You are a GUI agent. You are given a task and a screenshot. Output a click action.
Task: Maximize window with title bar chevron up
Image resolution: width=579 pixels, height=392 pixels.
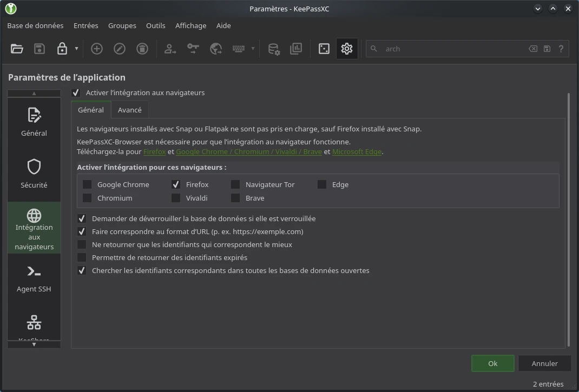[x=553, y=9]
